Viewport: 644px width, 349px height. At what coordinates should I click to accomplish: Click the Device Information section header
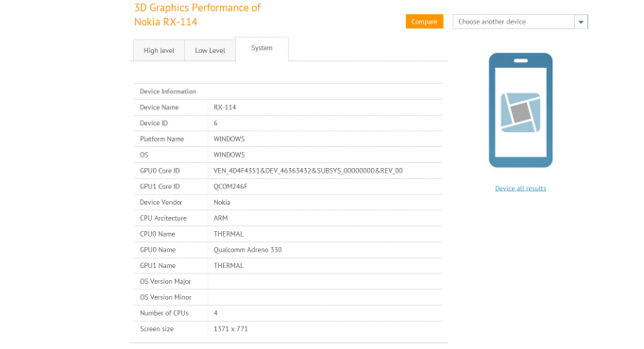[x=167, y=91]
